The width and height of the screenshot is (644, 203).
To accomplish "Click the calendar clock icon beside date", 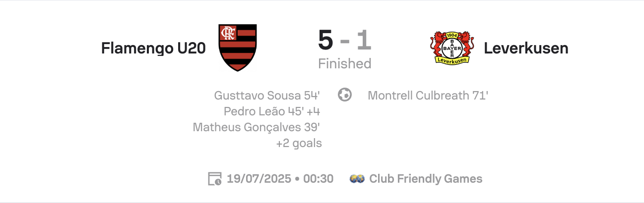I will coord(215,179).
